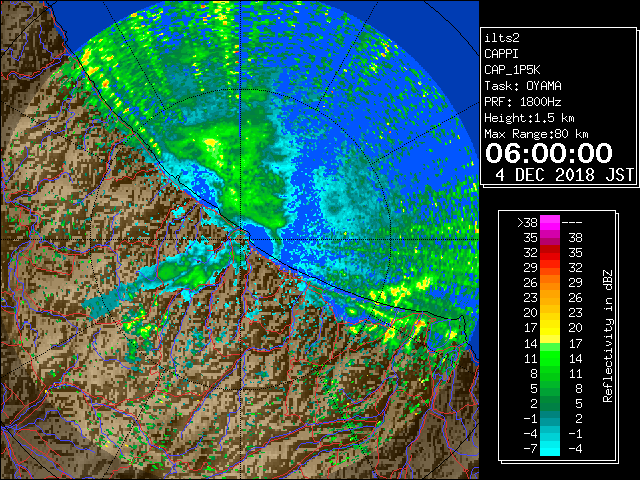The image size is (640, 480).
Task: Pick the dark green legend swatch near 2
Action: 550,403
